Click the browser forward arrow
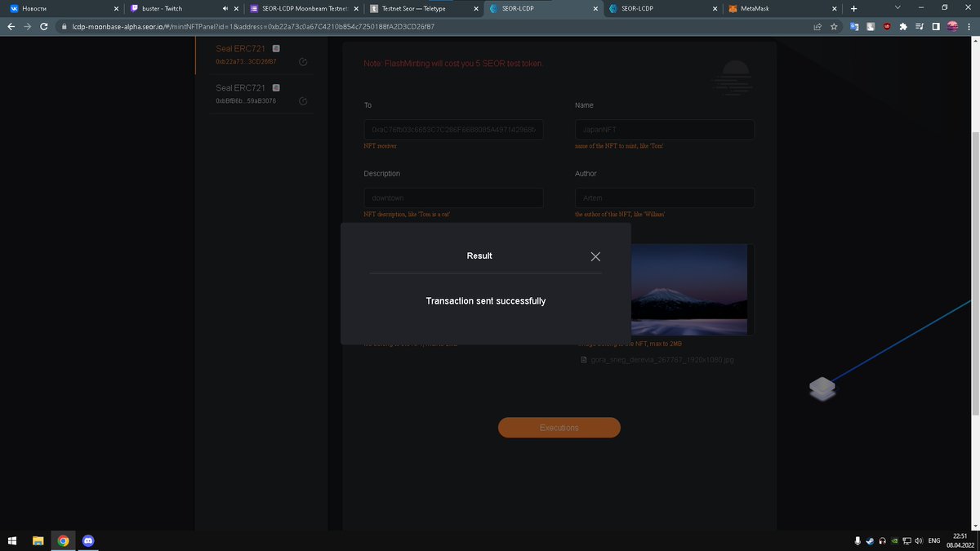 [28, 26]
